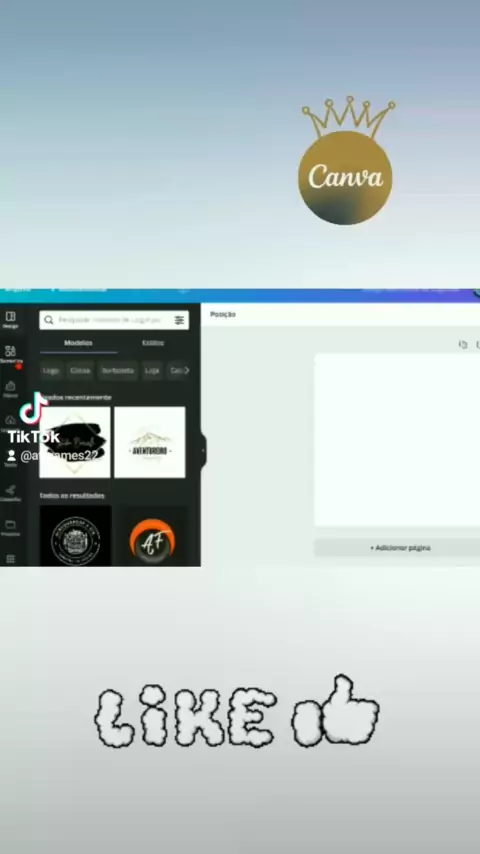480x854 pixels.
Task: Click the blank white canvas page
Action: click(x=398, y=440)
